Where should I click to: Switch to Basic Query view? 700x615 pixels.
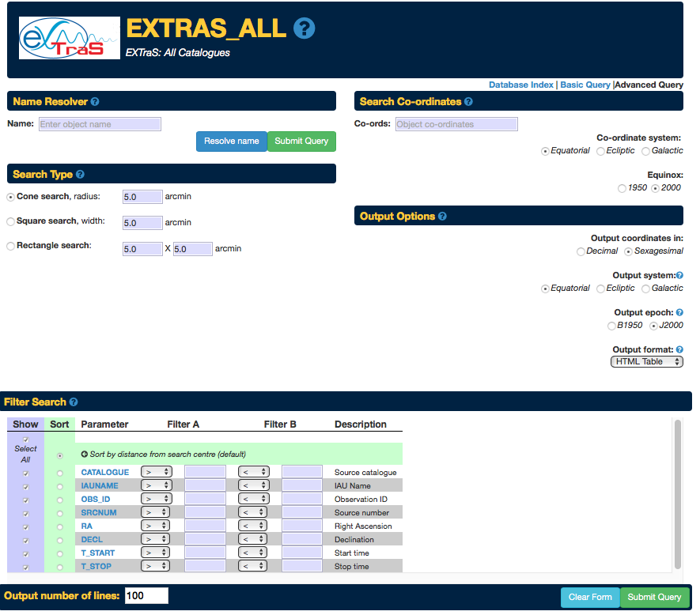coord(585,85)
